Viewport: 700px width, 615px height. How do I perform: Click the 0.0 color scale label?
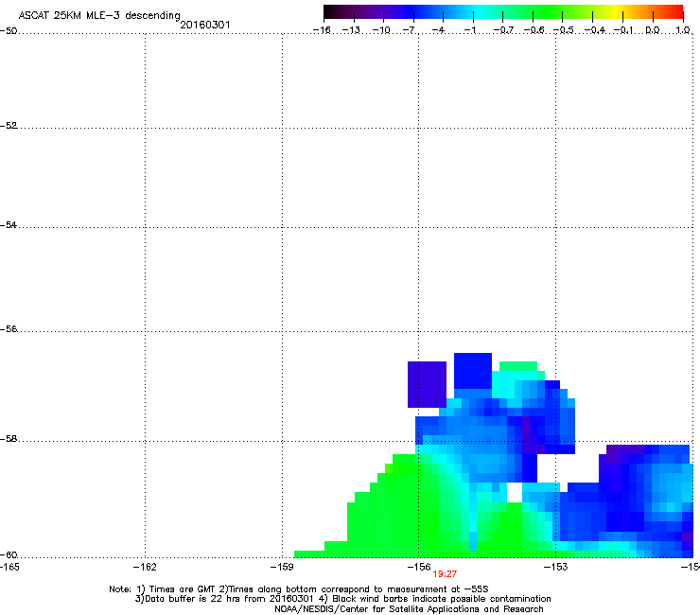click(x=653, y=30)
